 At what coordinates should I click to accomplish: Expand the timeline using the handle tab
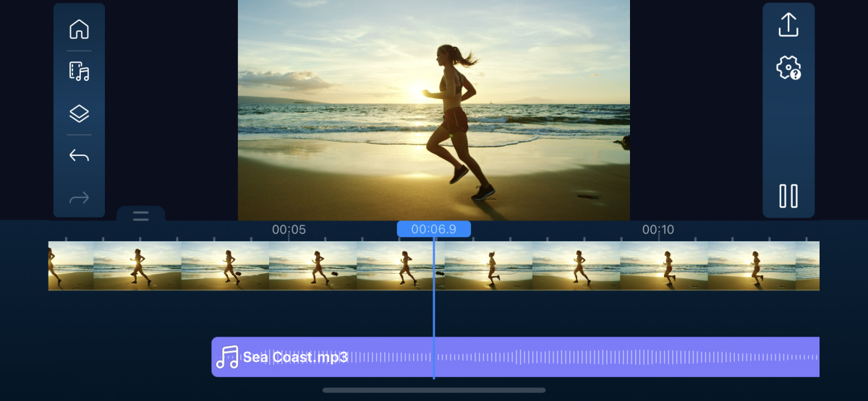pos(140,215)
